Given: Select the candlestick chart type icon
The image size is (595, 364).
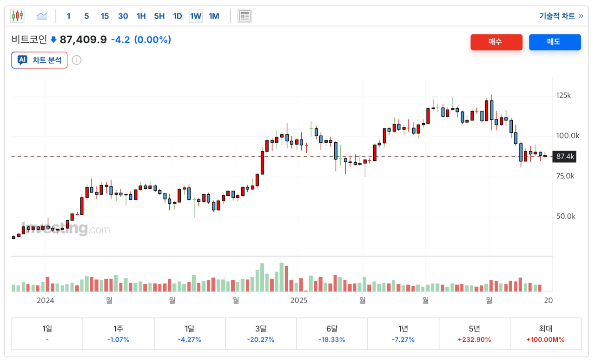Looking at the screenshot, I should [17, 15].
